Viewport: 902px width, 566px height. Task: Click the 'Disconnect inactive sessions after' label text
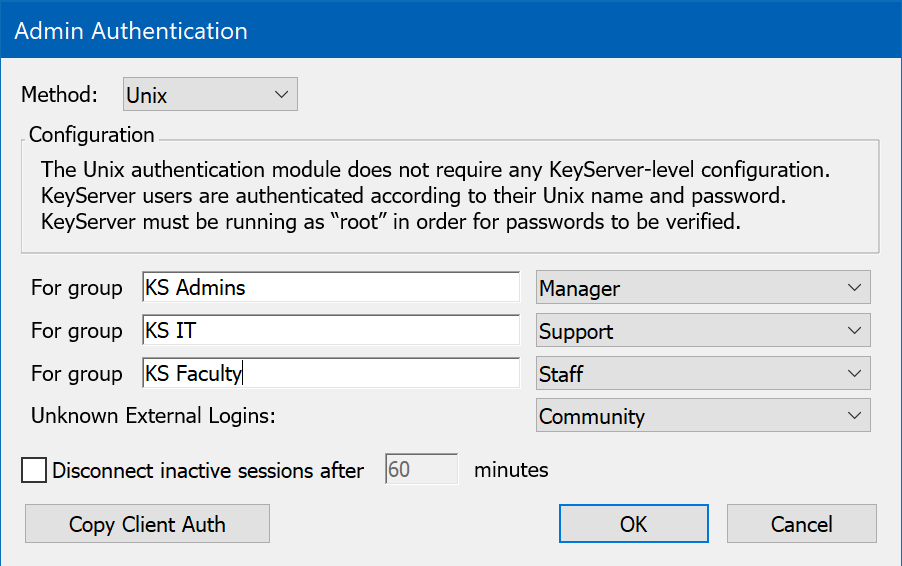[x=208, y=470]
